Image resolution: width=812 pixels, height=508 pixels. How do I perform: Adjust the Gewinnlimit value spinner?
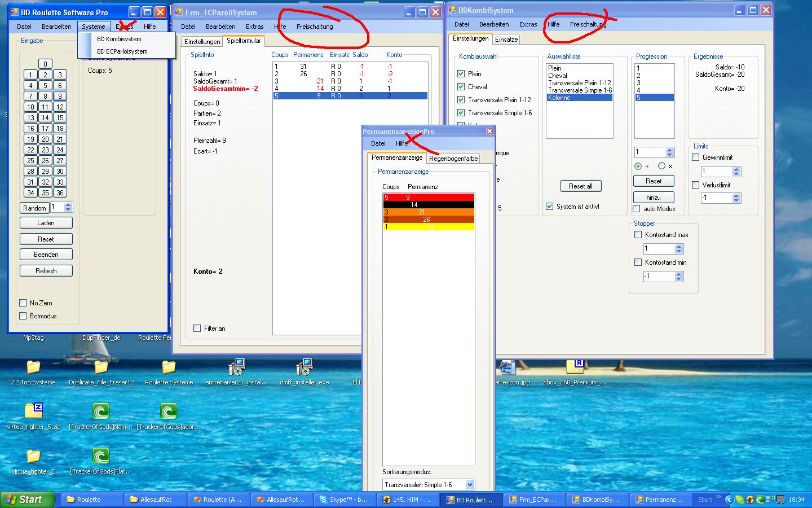736,171
